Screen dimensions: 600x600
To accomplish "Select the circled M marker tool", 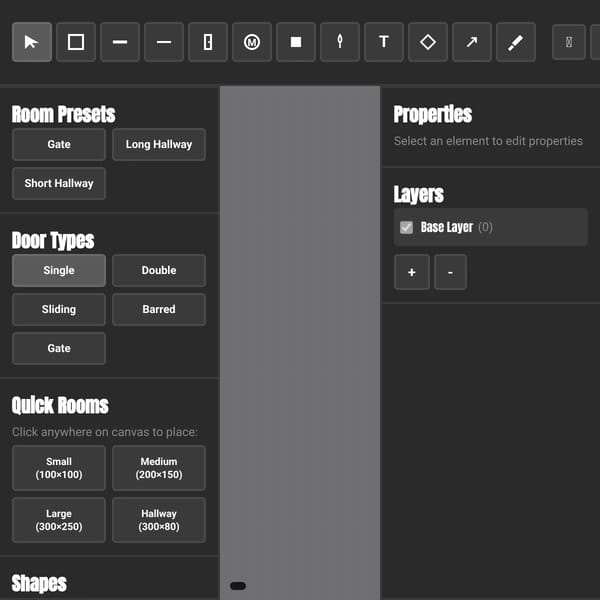I will [252, 42].
